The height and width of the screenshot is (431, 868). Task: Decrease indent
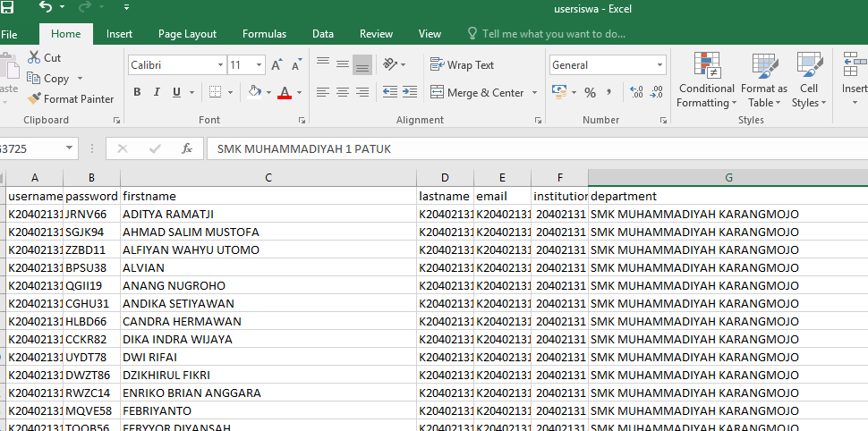point(390,92)
